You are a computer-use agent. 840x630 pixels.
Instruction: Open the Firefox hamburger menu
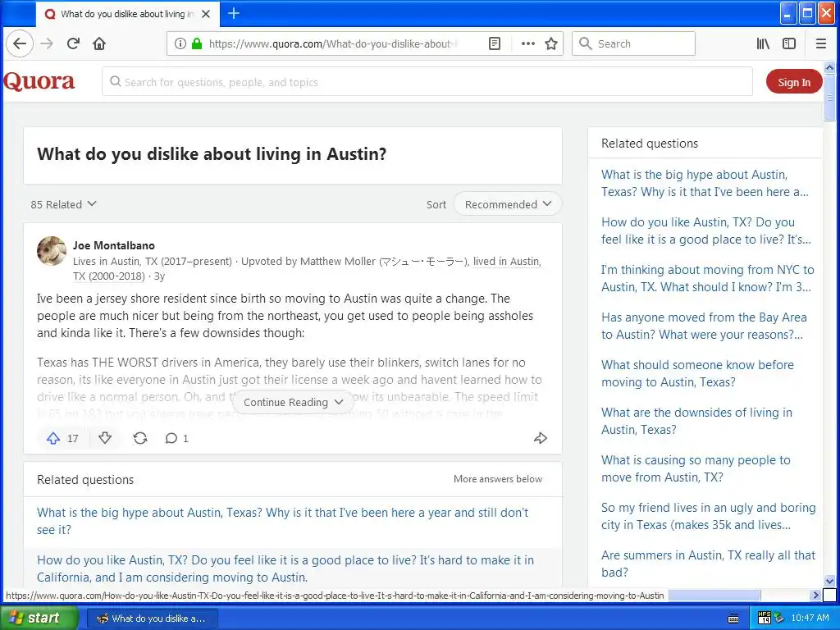pyautogui.click(x=820, y=44)
